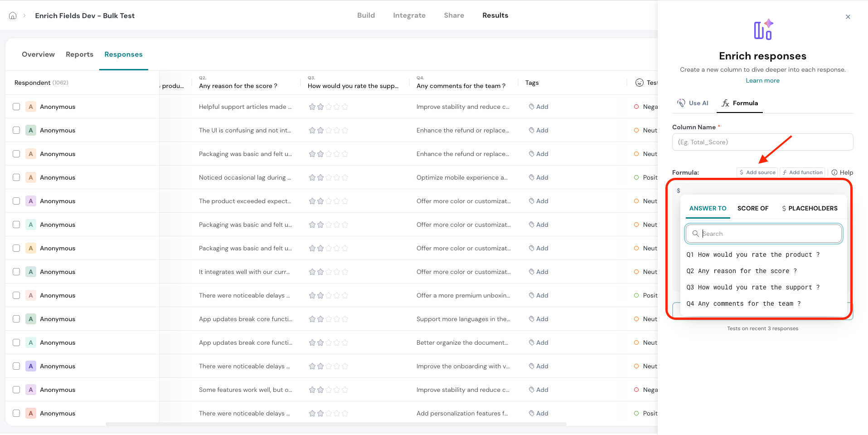The width and height of the screenshot is (868, 435).
Task: Click the smiley icon in the sentiment column header
Action: pos(639,83)
